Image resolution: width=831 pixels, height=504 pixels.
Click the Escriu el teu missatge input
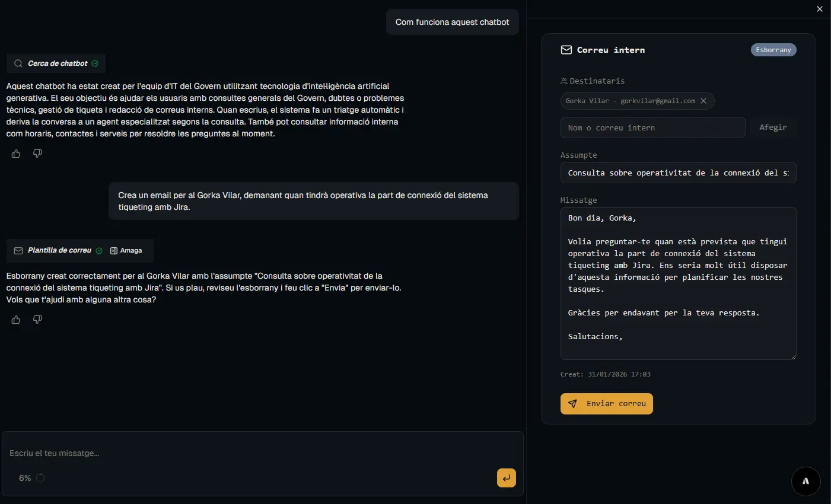click(x=261, y=453)
